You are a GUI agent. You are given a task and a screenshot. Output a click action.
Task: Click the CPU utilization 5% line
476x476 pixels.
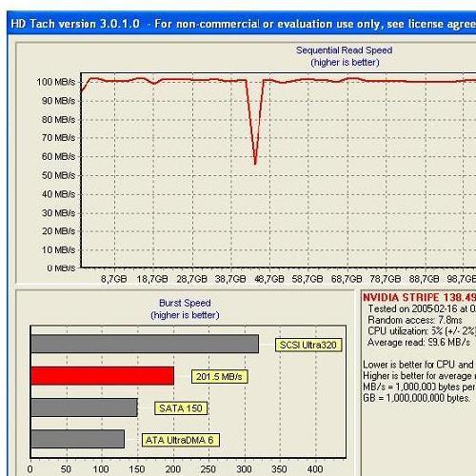422,331
